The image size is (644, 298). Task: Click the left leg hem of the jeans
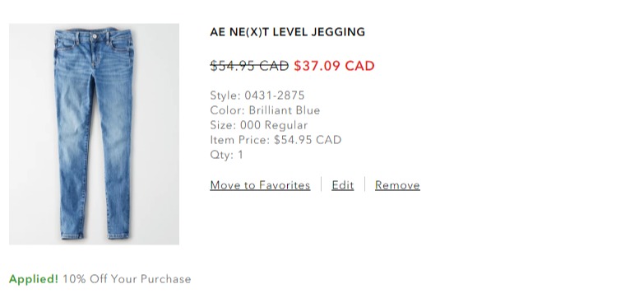click(73, 235)
